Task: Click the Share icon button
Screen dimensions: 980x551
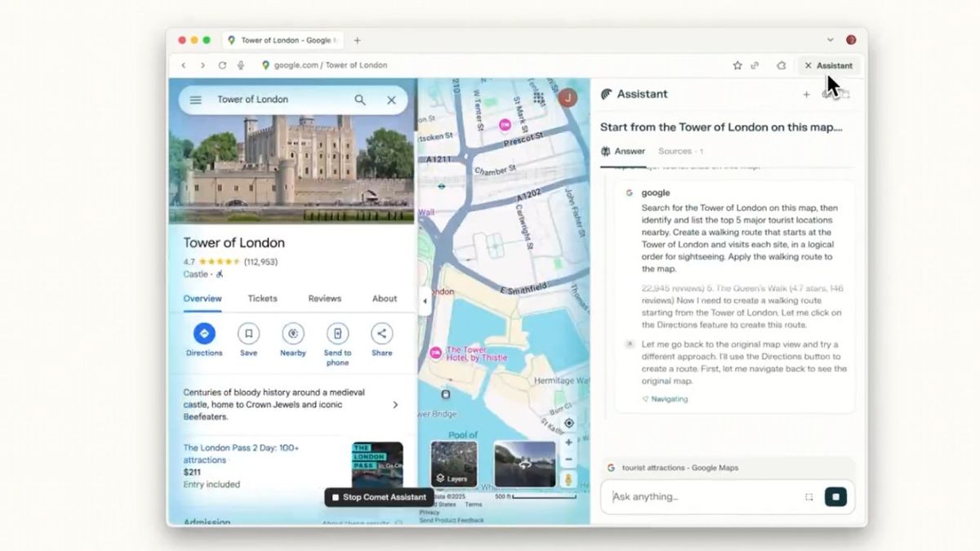Action: (x=381, y=333)
